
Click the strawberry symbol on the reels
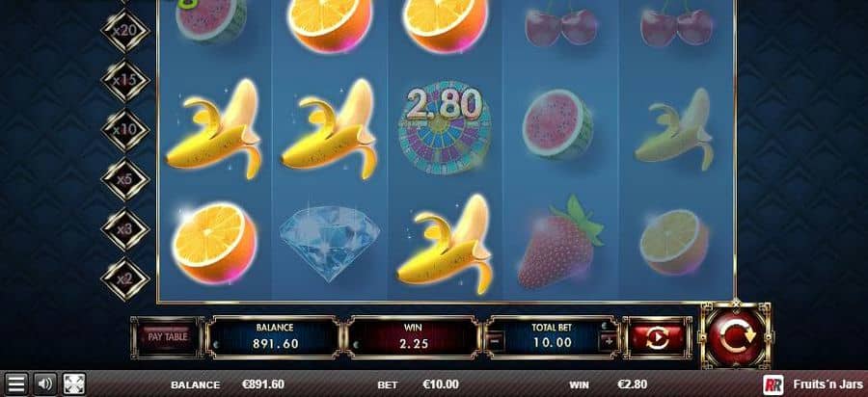[559, 242]
